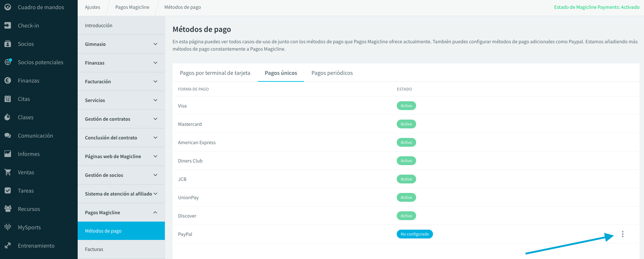This screenshot has width=644, height=259.
Task: Collapse the Pagos Magicline section
Action: 121,212
